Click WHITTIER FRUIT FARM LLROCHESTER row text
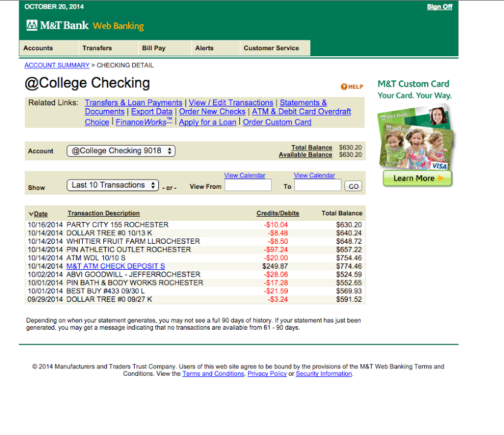 tap(133, 241)
